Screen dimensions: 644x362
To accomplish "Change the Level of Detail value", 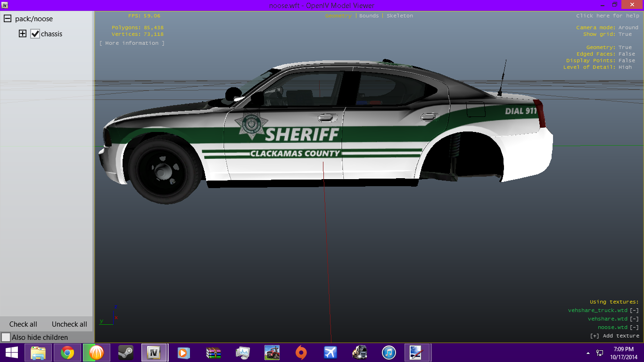I will (625, 67).
